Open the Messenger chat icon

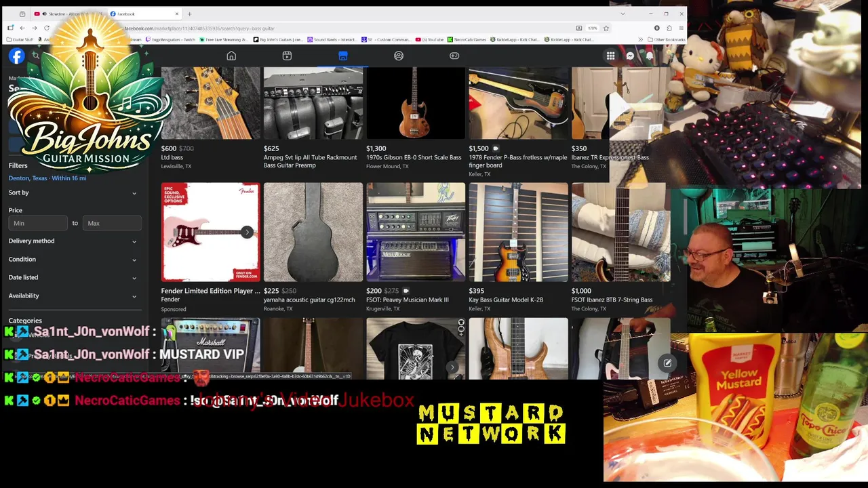click(x=630, y=56)
